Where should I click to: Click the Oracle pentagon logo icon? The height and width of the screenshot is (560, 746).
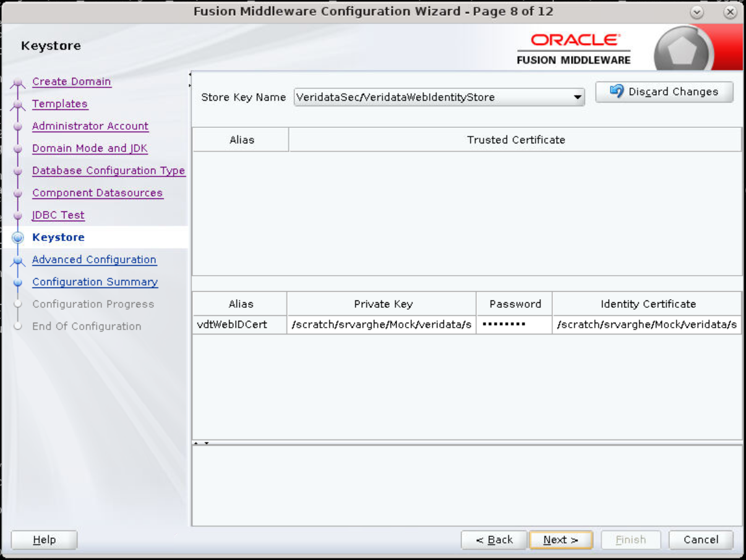pos(684,51)
